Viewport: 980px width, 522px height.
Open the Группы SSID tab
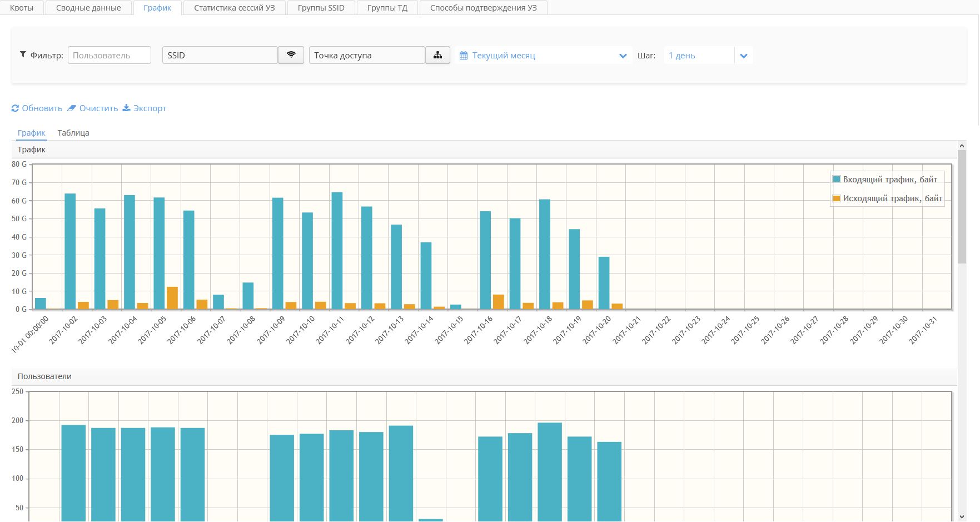coord(321,8)
